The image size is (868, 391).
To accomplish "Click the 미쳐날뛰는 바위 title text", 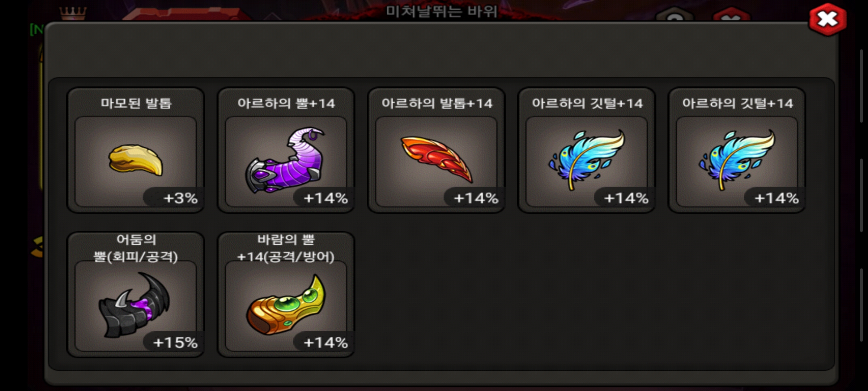I will pyautogui.click(x=442, y=11).
